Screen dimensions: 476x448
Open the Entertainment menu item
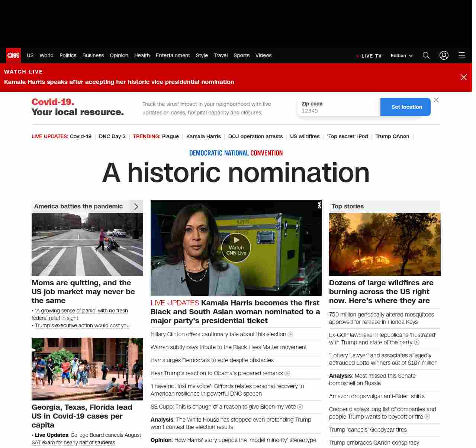pos(173,55)
